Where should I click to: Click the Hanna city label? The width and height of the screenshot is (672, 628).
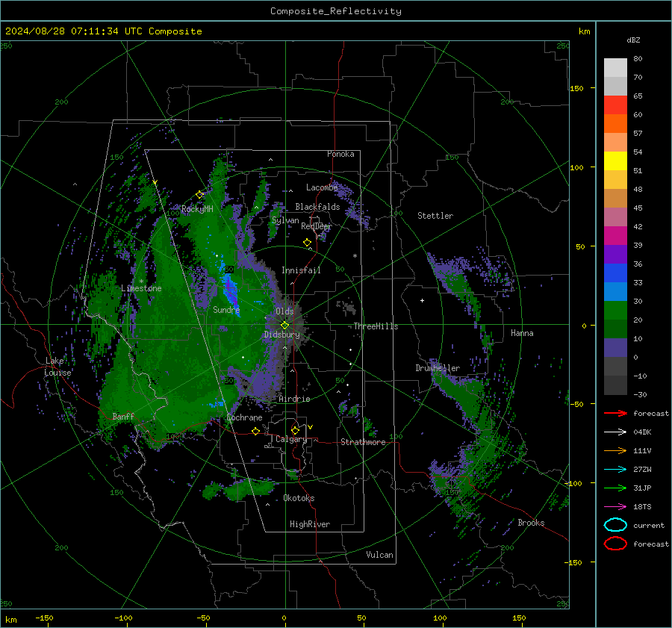point(522,333)
